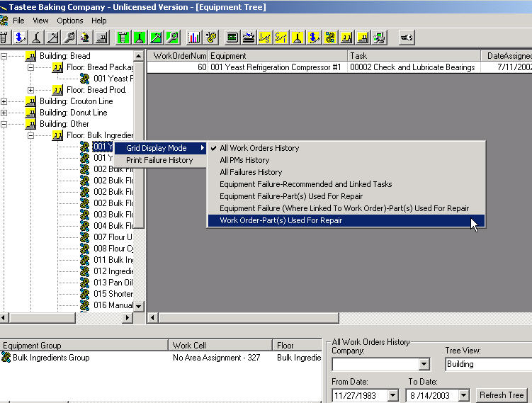Image resolution: width=532 pixels, height=403 pixels.
Task: Open the From Date calendar dropdown
Action: pyautogui.click(x=392, y=395)
